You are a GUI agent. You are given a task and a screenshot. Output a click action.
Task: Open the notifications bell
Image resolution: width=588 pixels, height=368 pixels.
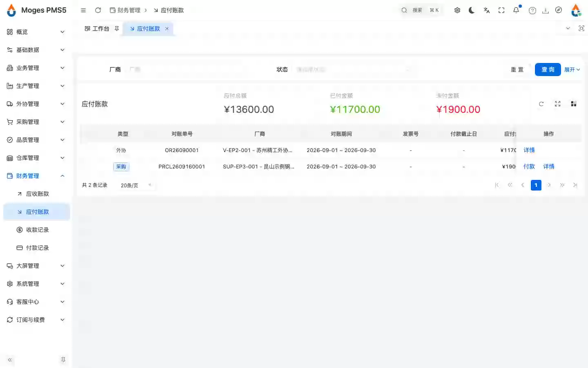pos(516,10)
